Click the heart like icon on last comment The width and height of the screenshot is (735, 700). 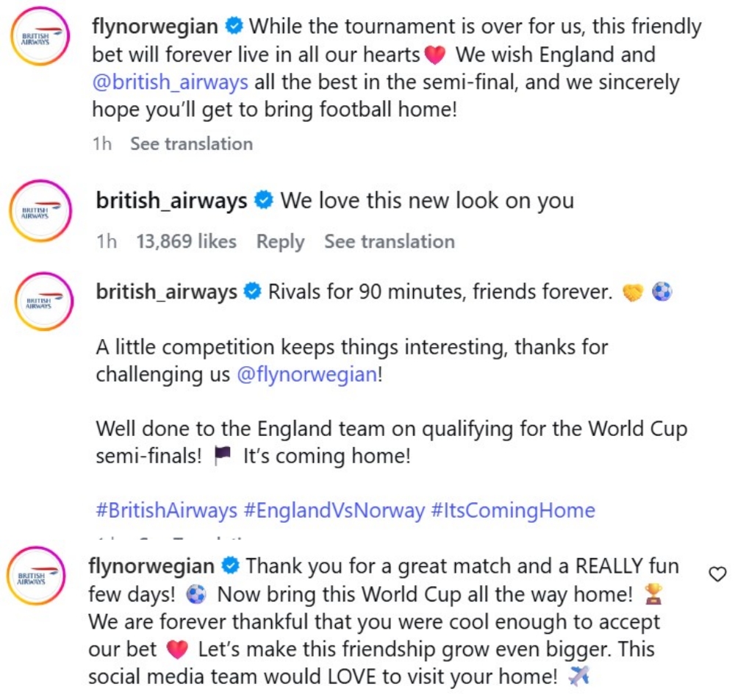717,574
